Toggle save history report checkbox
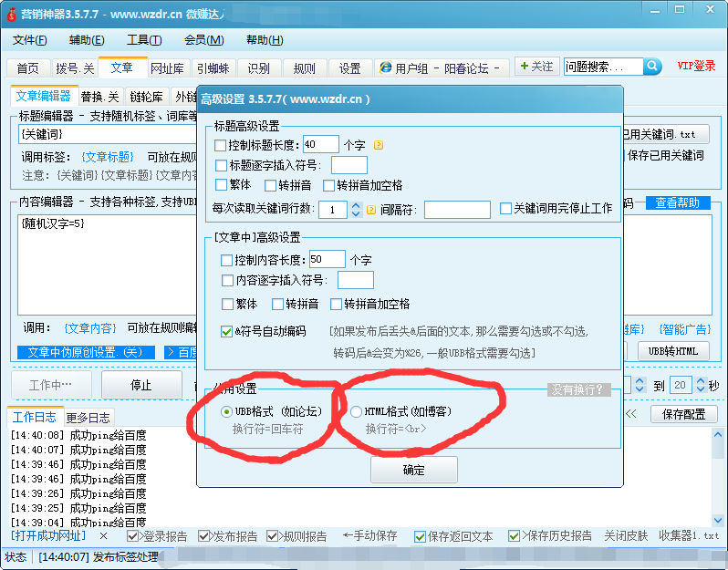The image size is (728, 570). [x=514, y=536]
